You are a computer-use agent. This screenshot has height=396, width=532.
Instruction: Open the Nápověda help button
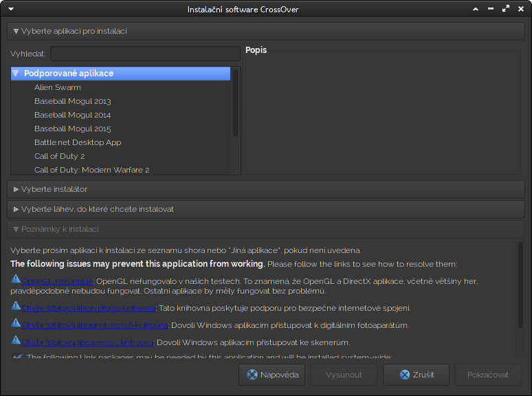pos(271,375)
